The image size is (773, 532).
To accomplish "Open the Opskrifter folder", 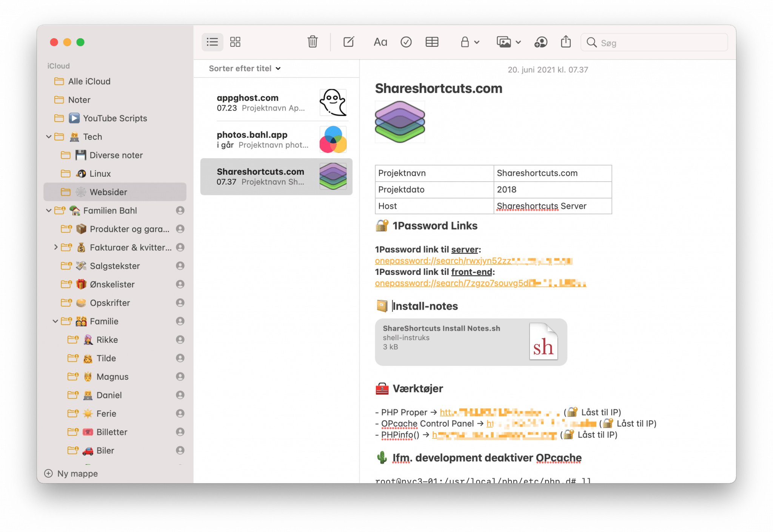I will [x=115, y=303].
